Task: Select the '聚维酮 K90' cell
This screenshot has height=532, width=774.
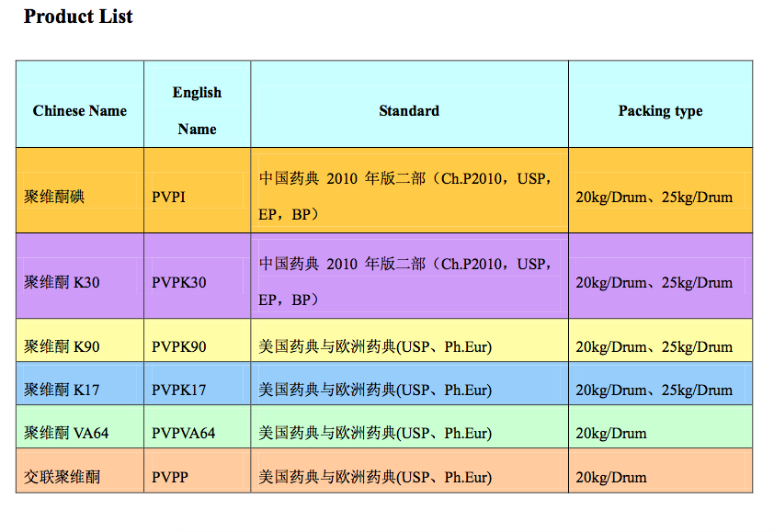Action: [x=80, y=340]
